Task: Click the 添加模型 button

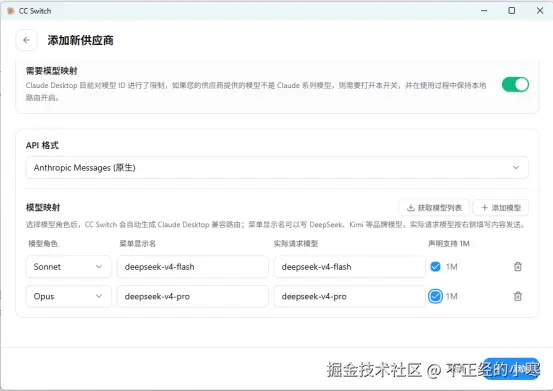Action: 500,208
